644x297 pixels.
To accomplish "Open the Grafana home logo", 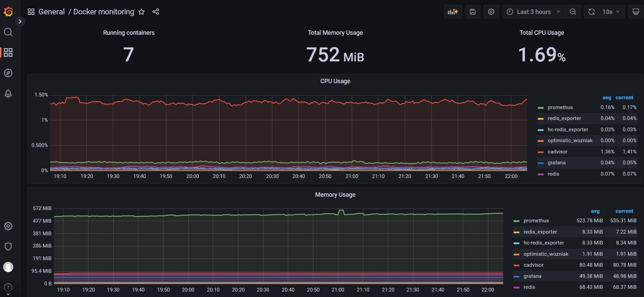I will pos(8,12).
